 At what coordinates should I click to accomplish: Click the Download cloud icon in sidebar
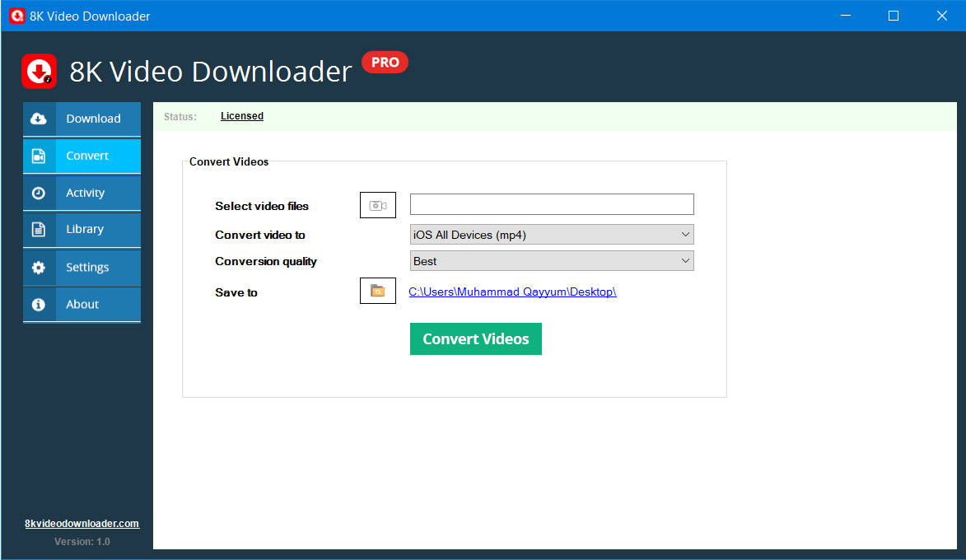click(38, 119)
